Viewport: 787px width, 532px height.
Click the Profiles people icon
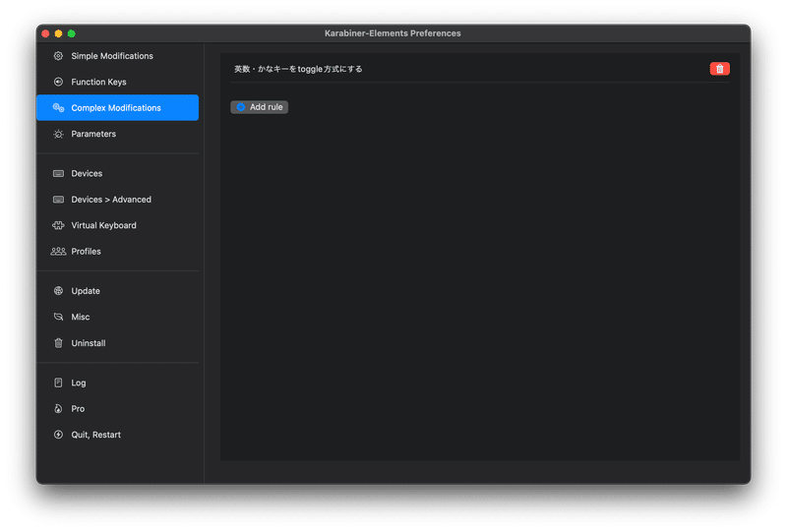pos(58,252)
